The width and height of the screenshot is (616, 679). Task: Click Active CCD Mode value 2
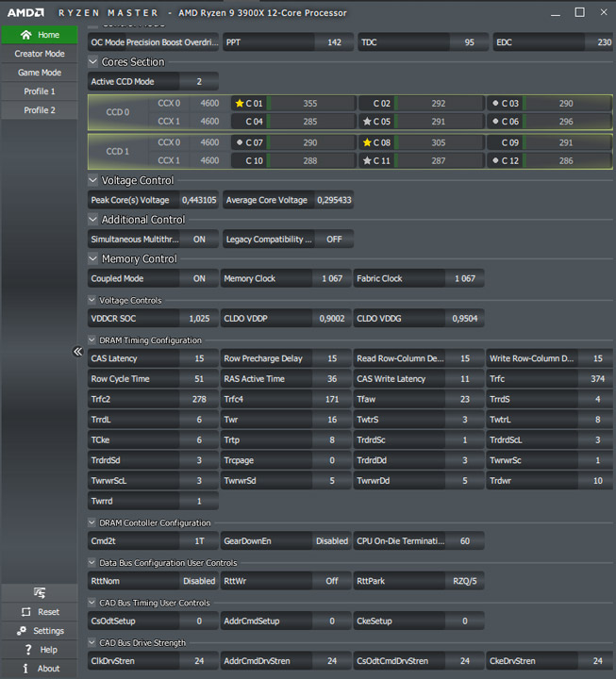(199, 81)
